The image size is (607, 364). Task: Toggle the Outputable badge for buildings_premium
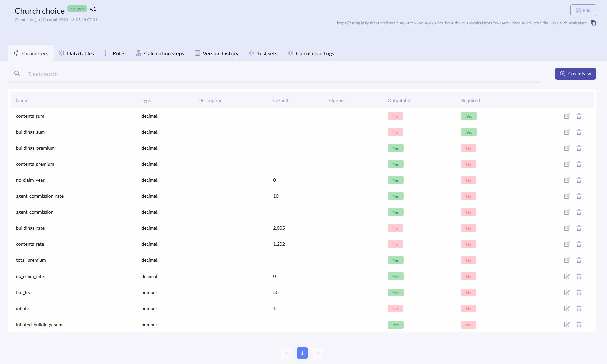point(395,148)
